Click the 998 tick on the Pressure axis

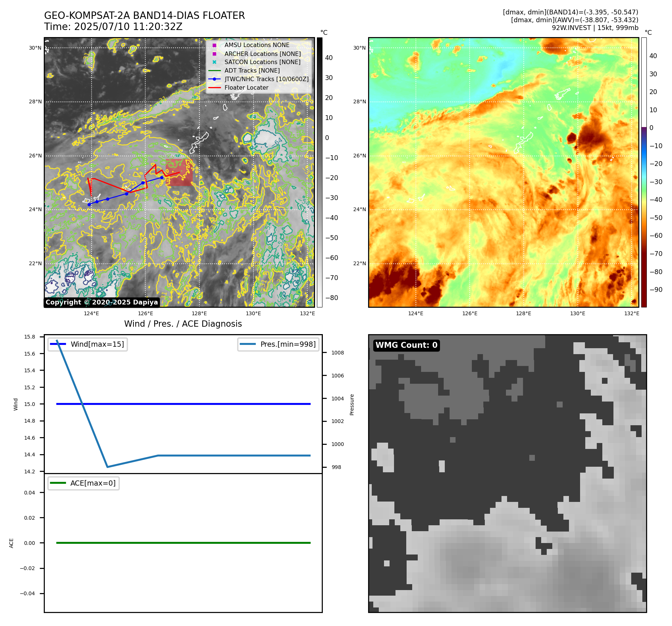tap(336, 467)
